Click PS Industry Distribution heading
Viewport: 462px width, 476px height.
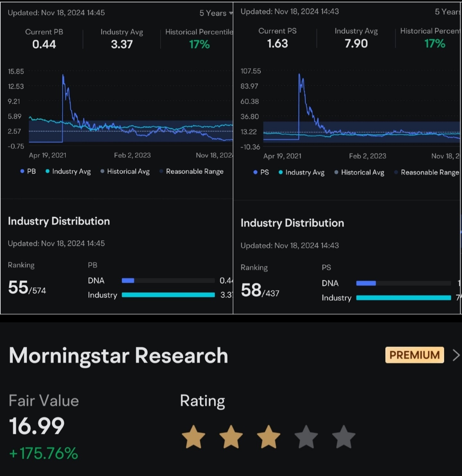pos(292,223)
